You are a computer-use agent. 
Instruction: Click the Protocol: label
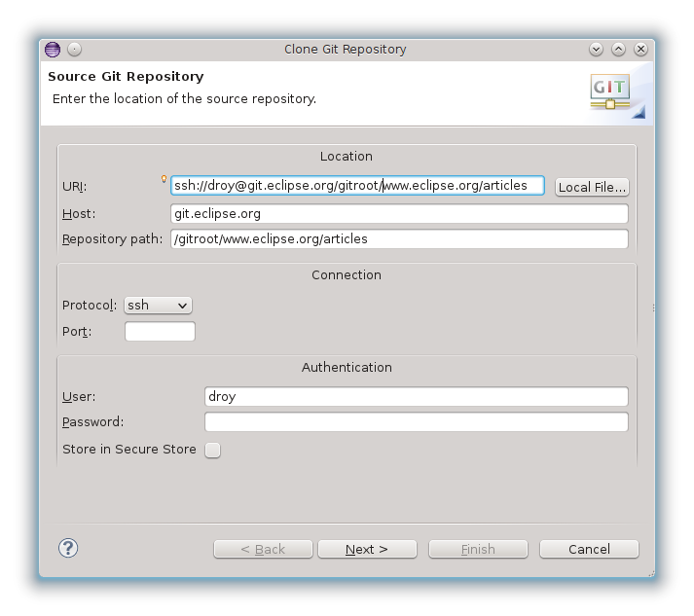[90, 306]
